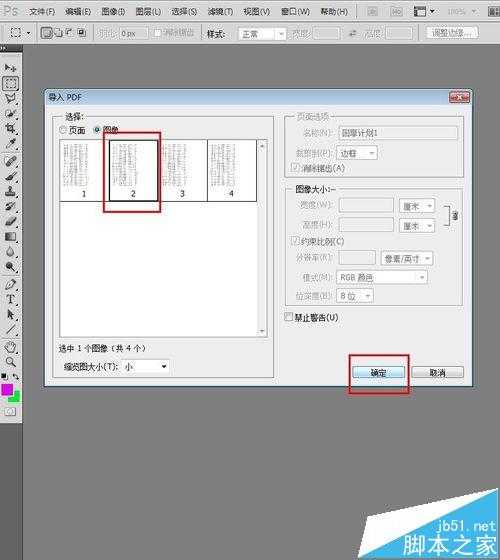Select the Polygonal Lasso tool
Screen dimensions: 500x560
[10, 98]
